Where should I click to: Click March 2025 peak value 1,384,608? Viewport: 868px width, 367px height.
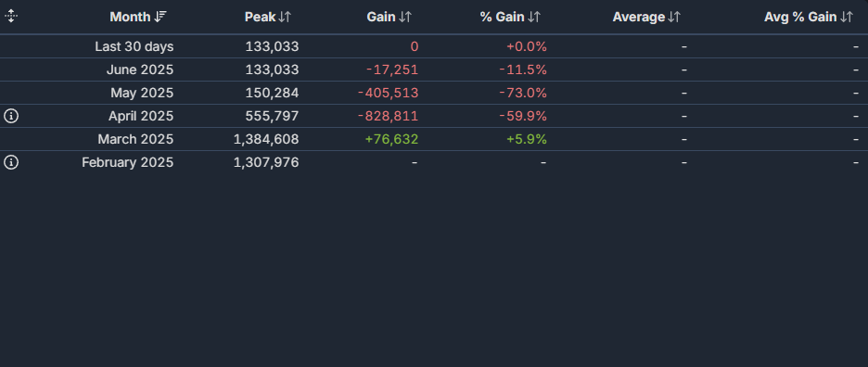click(266, 139)
